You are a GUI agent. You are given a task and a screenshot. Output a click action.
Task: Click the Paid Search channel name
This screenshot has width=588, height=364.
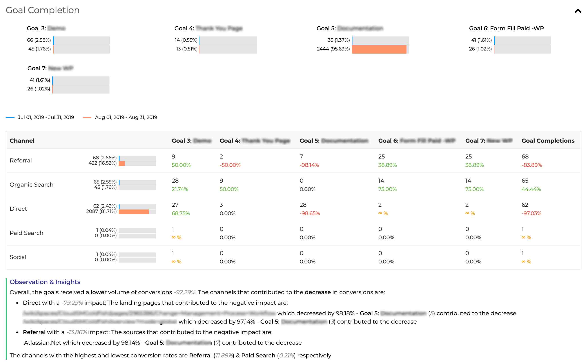27,233
